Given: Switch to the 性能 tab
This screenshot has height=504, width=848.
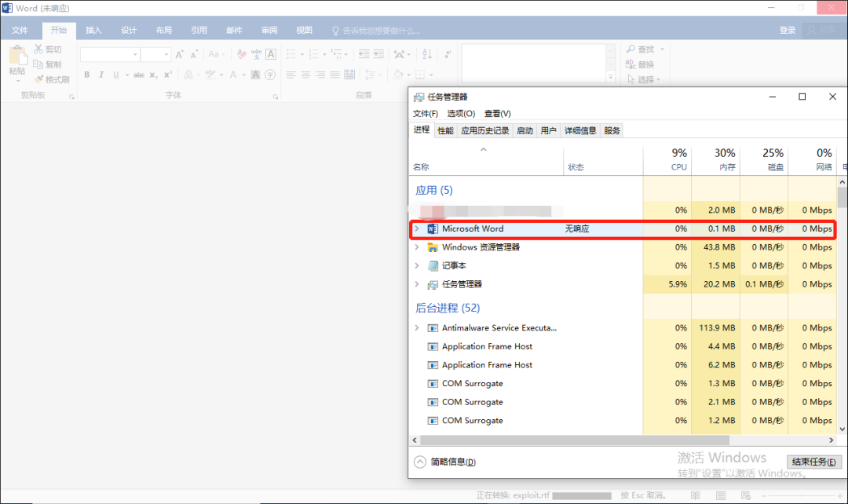Looking at the screenshot, I should point(445,130).
